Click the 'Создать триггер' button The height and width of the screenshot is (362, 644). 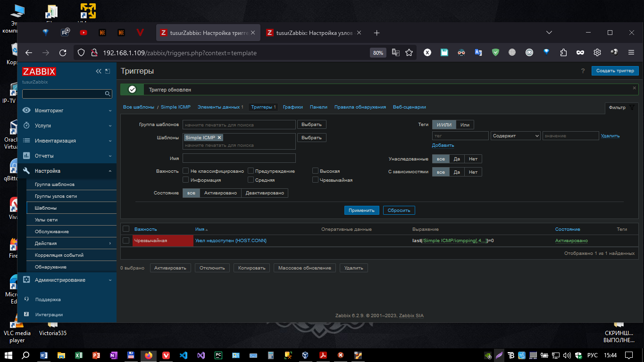pos(615,71)
